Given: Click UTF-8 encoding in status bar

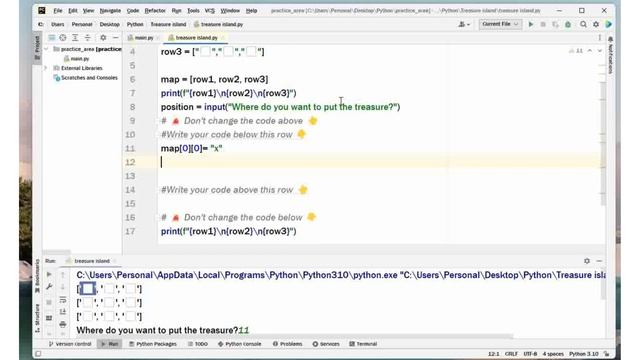Looking at the screenshot, I should tap(530, 354).
